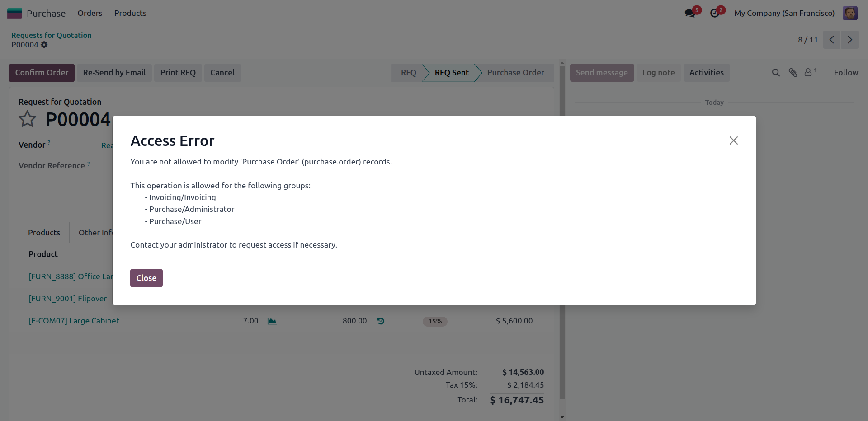Click the paperclip attachments icon

[793, 73]
